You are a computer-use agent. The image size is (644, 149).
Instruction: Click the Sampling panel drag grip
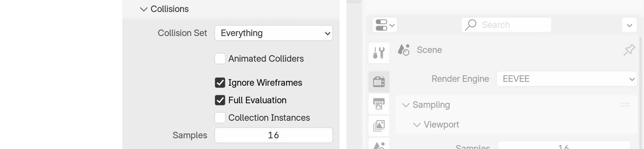click(x=625, y=105)
